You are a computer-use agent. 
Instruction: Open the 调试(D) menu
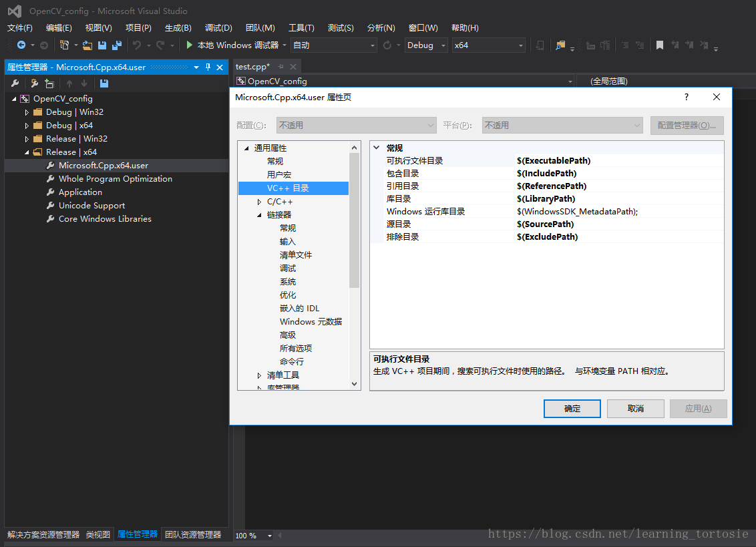pyautogui.click(x=218, y=28)
